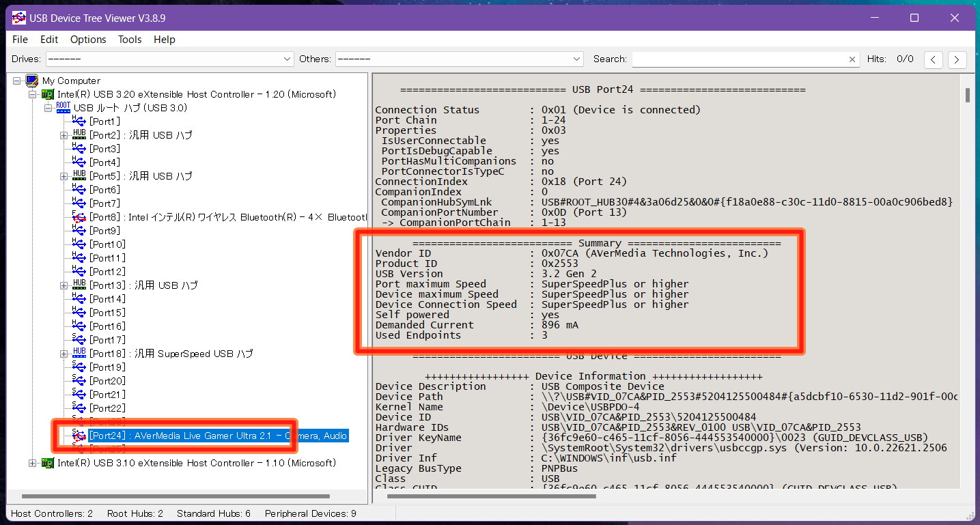
Task: Click the Port13 HUB icon
Action: [79, 285]
